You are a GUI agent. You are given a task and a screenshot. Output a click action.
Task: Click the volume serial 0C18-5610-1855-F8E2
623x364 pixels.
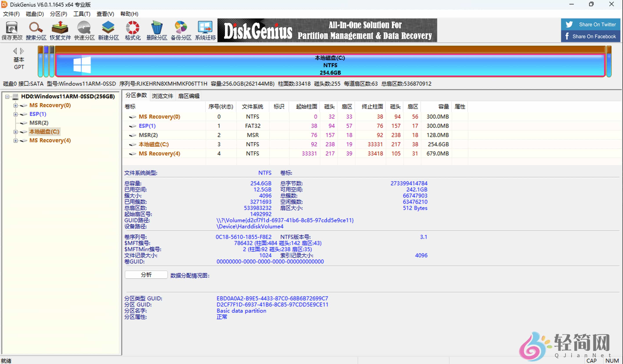[x=244, y=237]
